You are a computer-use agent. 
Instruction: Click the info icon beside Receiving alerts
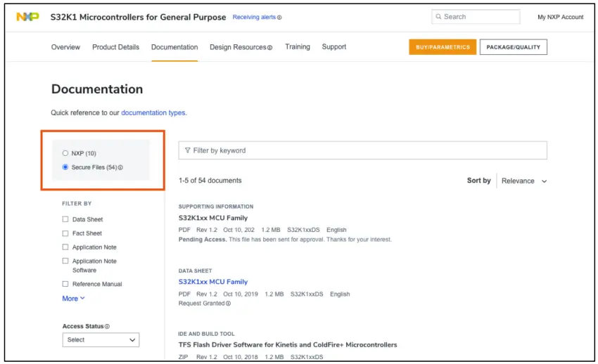coord(279,18)
